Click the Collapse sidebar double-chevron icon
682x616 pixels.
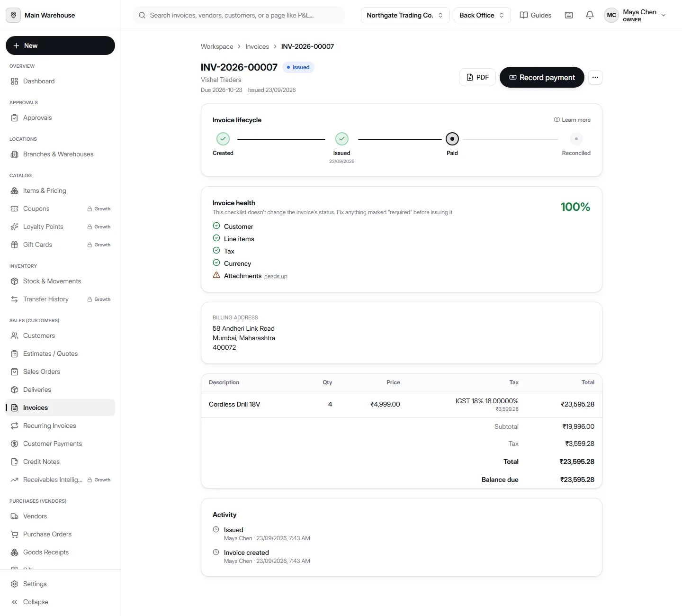pyautogui.click(x=15, y=602)
